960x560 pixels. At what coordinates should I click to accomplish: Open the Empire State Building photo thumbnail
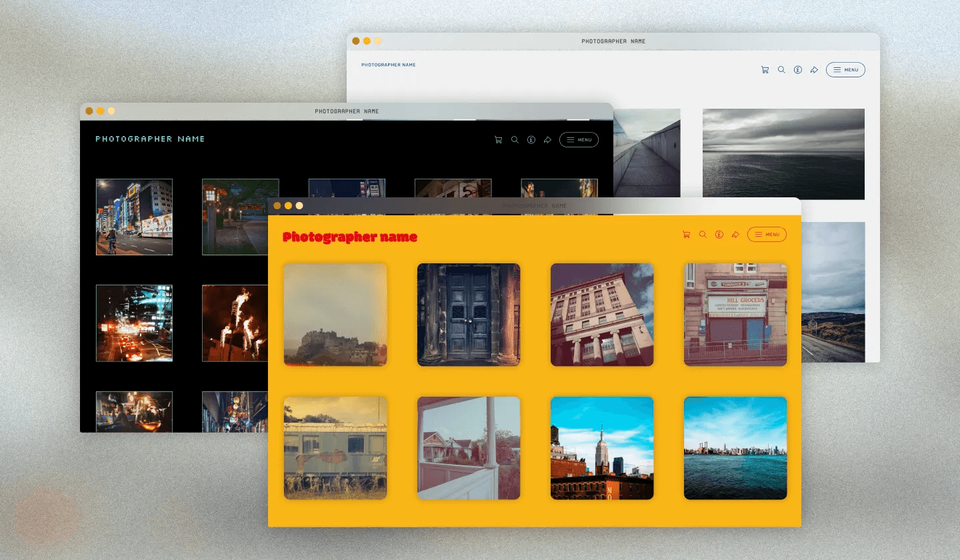pyautogui.click(x=602, y=448)
